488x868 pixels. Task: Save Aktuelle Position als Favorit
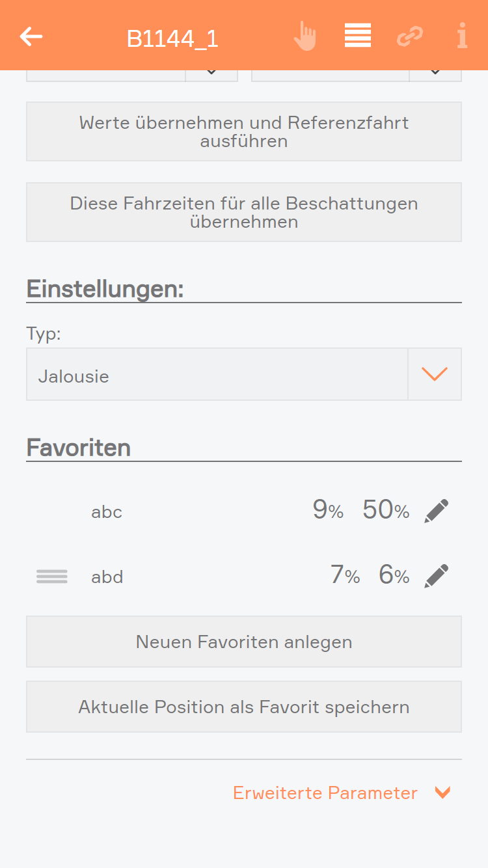click(244, 707)
